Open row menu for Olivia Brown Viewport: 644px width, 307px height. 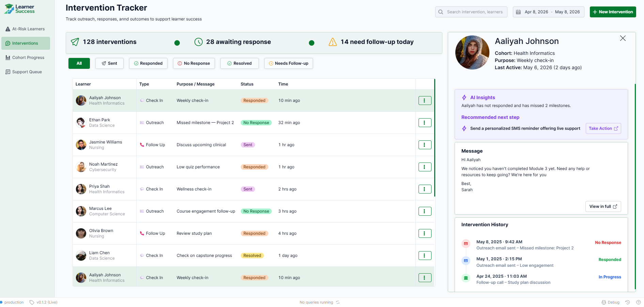coord(425,233)
